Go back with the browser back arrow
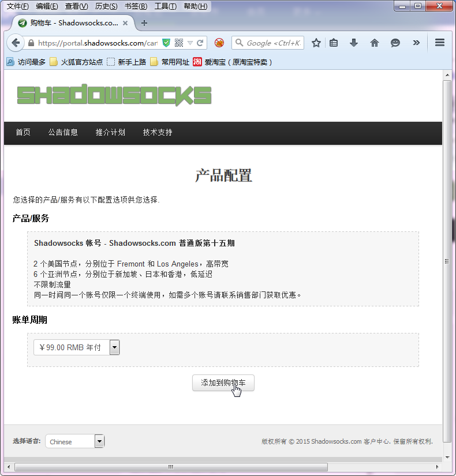This screenshot has height=476, width=456. (16, 43)
